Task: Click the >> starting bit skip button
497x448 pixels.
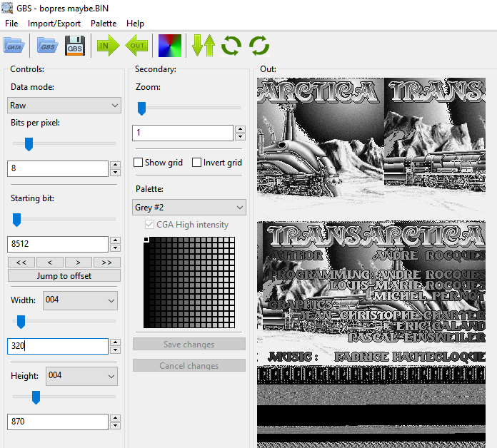Action: pyautogui.click(x=106, y=262)
